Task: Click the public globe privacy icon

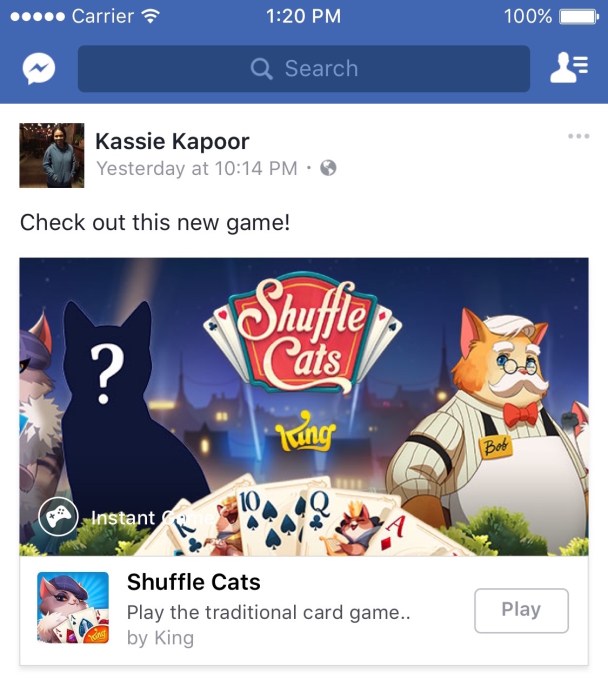Action: tap(328, 168)
